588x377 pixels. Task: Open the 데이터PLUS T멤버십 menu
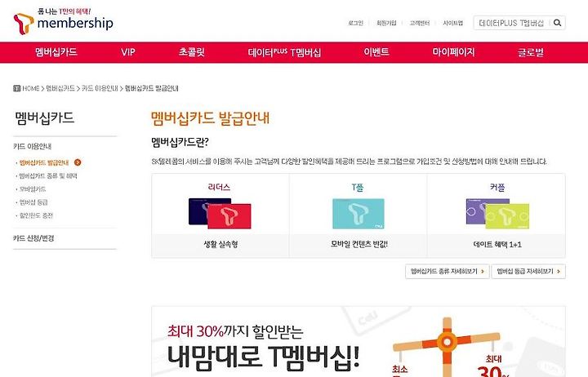284,52
